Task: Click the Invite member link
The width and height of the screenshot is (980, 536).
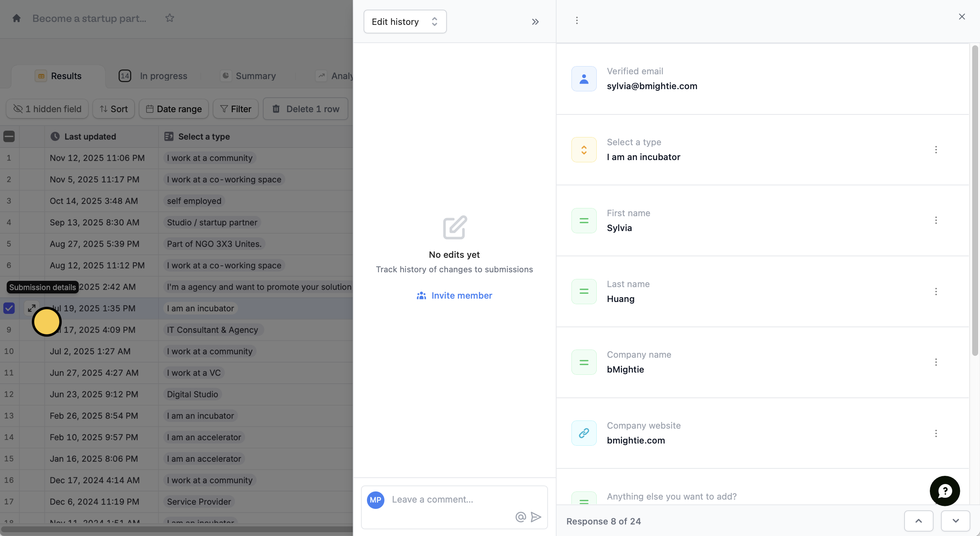Action: [x=454, y=295]
